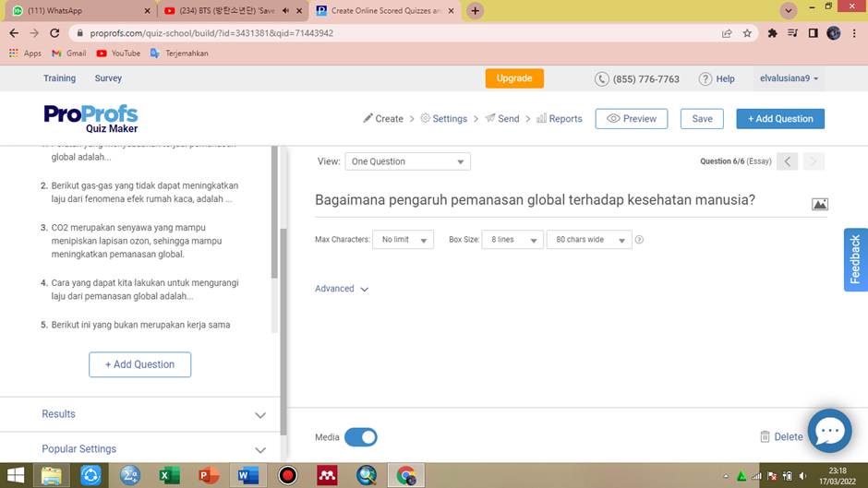The width and height of the screenshot is (868, 488).
Task: Delete the current question
Action: [781, 437]
